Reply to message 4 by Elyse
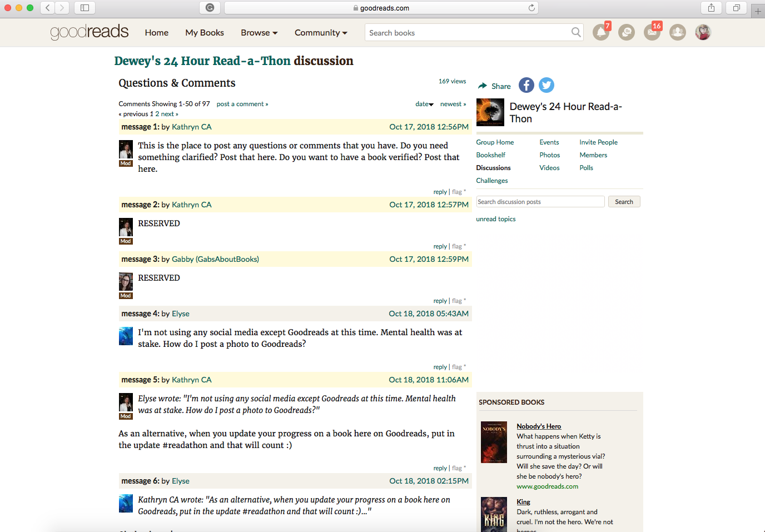The width and height of the screenshot is (765, 532). pos(440,367)
